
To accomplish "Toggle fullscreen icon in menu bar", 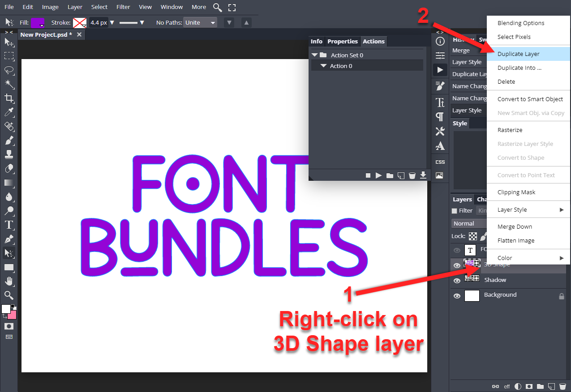I will 232,7.
